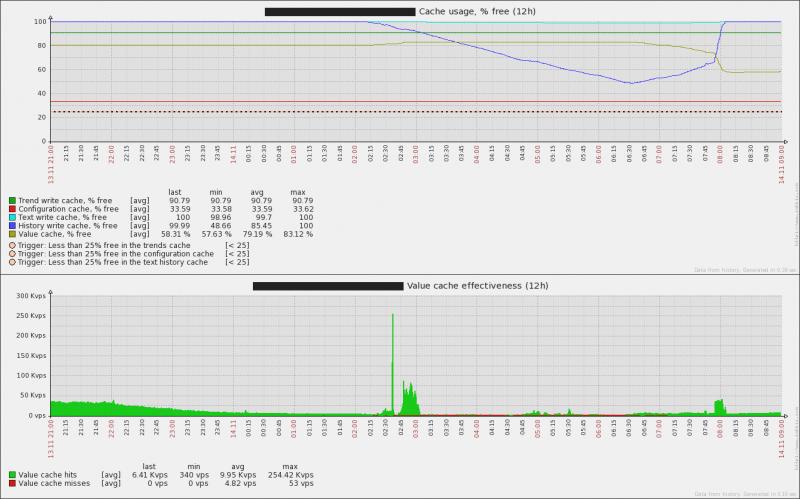Select the "Trend write cache, % free" legend label
The width and height of the screenshot is (800, 499).
point(65,201)
